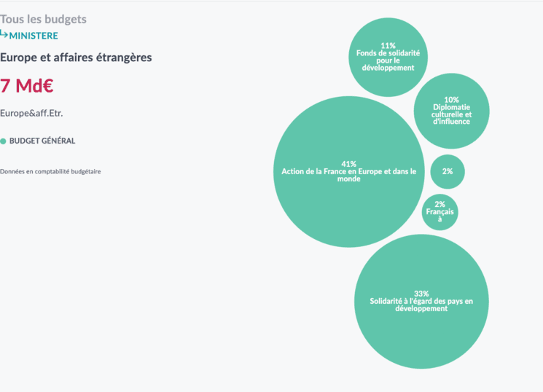Click the word Français in the small bubble
This screenshot has width=543, height=392.
(440, 212)
